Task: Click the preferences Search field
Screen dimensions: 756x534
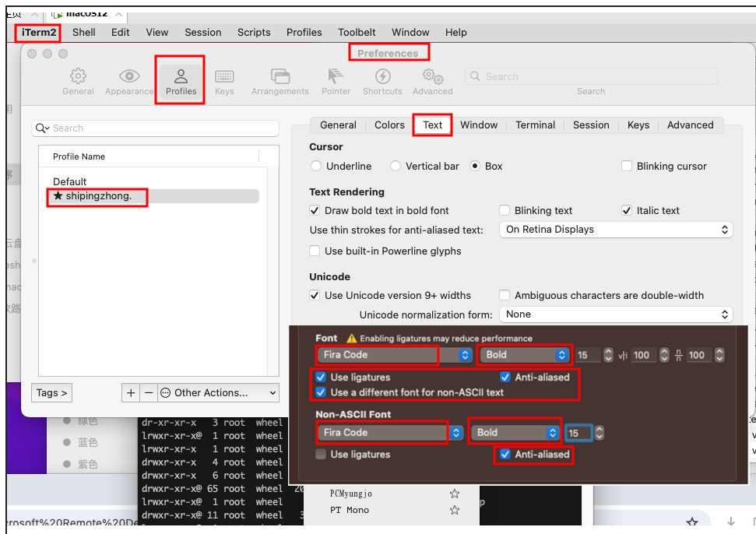Action: pyautogui.click(x=591, y=76)
